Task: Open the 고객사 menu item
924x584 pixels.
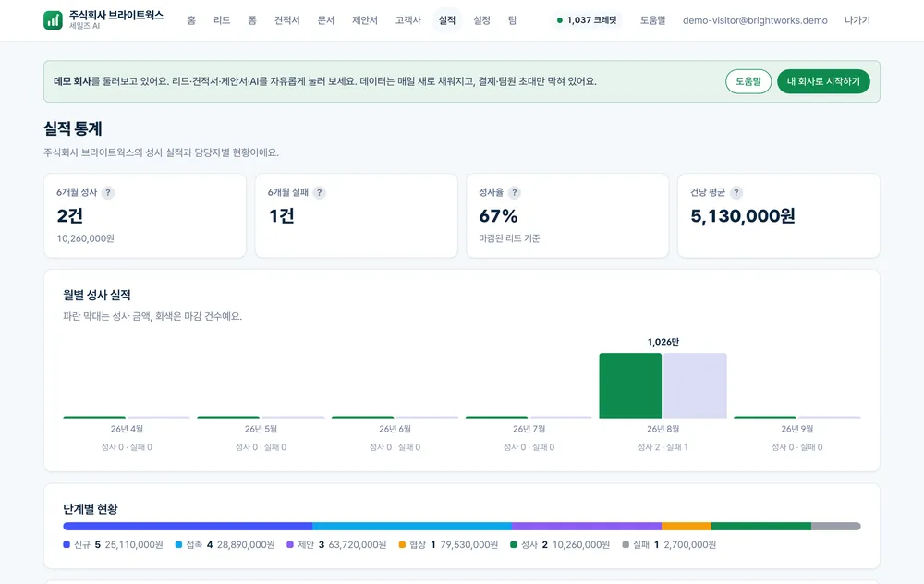Action: point(408,20)
